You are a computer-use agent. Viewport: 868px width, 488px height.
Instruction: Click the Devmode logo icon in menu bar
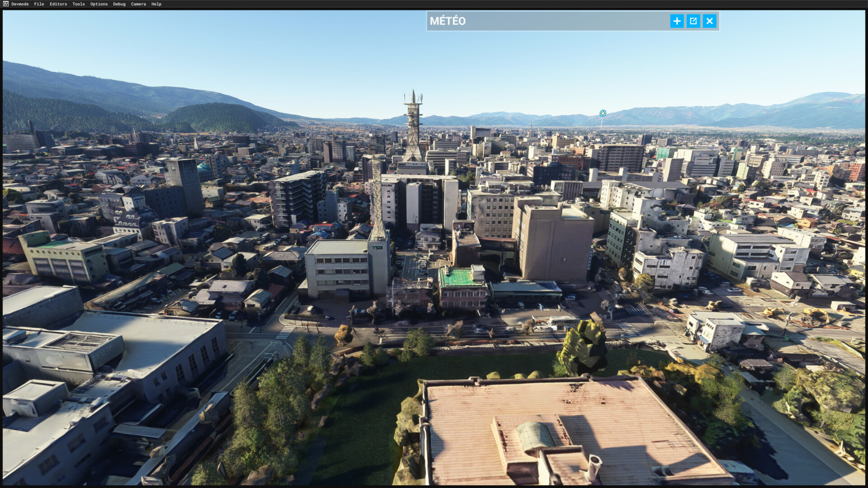coord(5,4)
